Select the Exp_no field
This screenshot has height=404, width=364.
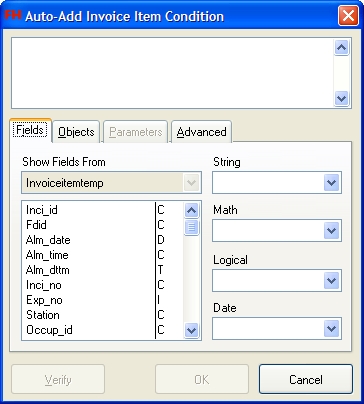(x=88, y=300)
